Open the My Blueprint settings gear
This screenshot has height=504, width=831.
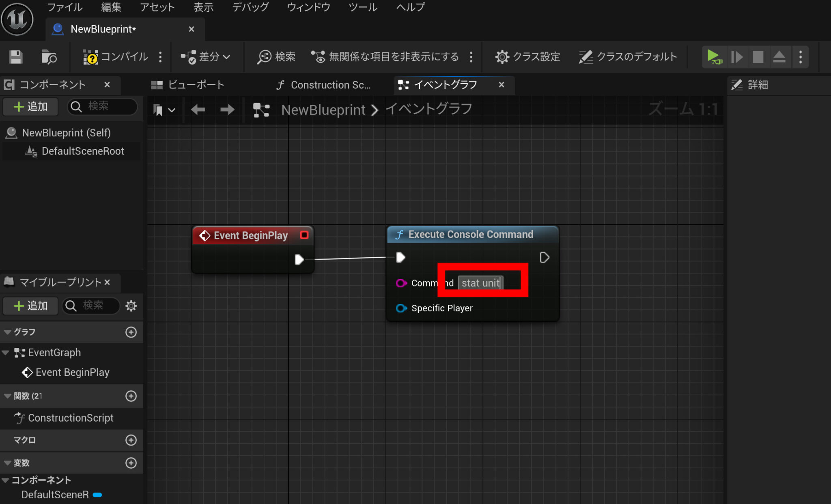click(x=131, y=306)
